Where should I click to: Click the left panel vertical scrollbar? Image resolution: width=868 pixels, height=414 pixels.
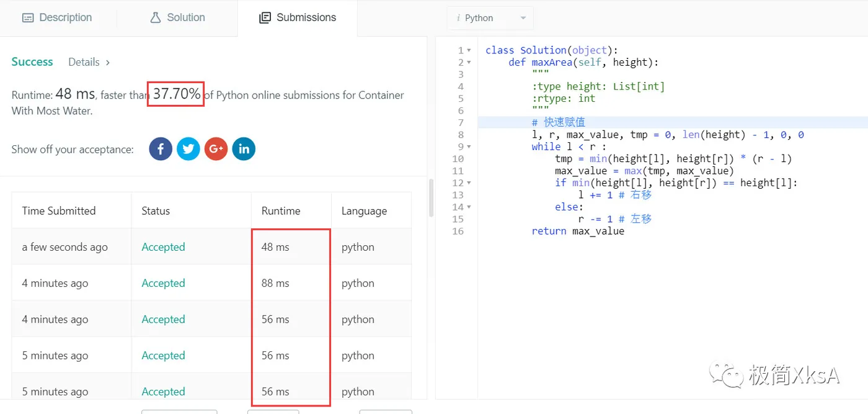(431, 197)
